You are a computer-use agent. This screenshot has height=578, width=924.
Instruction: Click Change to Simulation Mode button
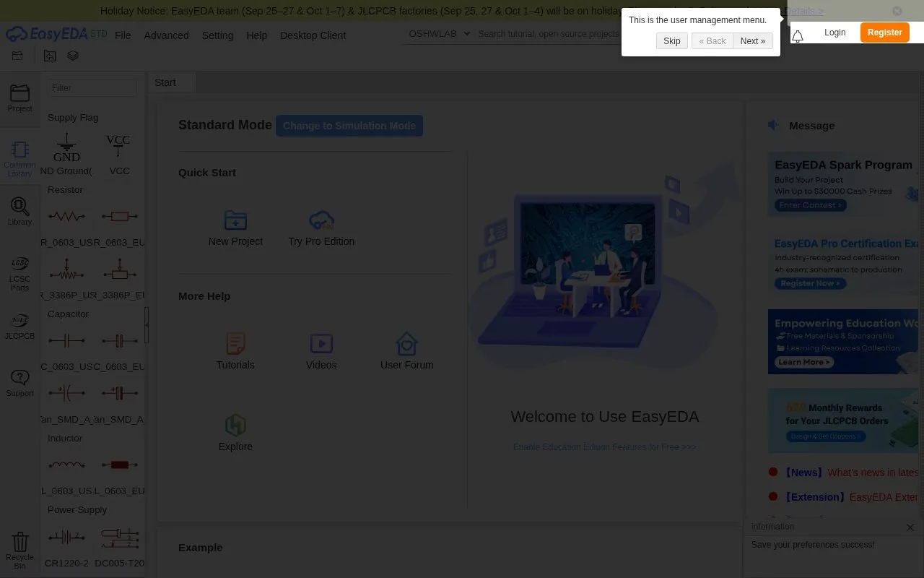click(349, 126)
